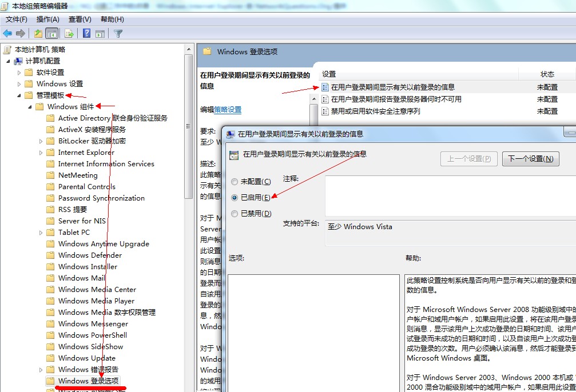
Task: Select the RSS 提要 folder icon
Action: tap(51, 210)
